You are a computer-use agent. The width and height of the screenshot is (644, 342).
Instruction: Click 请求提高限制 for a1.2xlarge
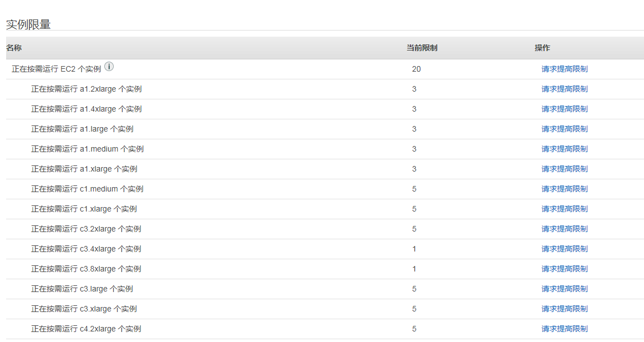pos(564,89)
